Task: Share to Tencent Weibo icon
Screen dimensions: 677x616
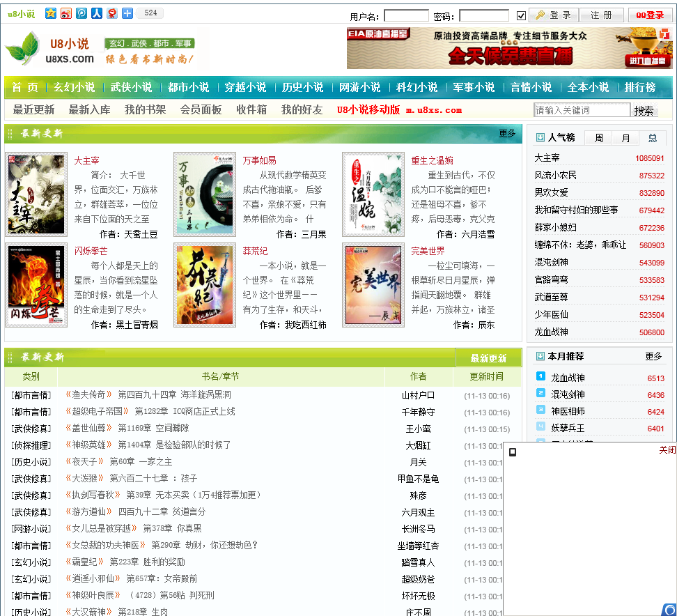Action: pyautogui.click(x=81, y=13)
